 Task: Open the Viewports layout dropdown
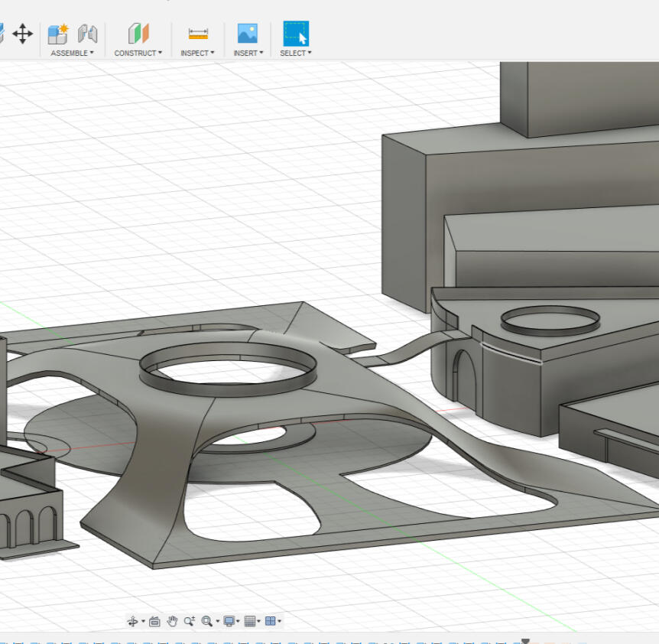[272, 621]
